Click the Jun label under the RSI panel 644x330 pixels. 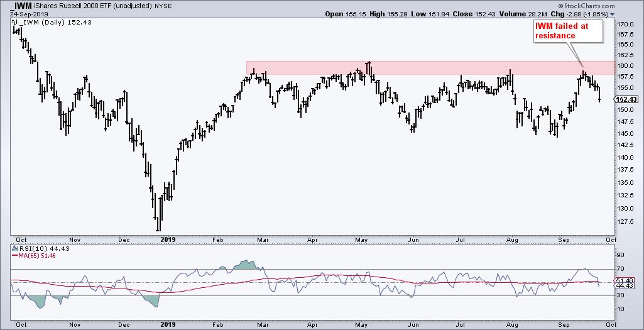coord(413,325)
